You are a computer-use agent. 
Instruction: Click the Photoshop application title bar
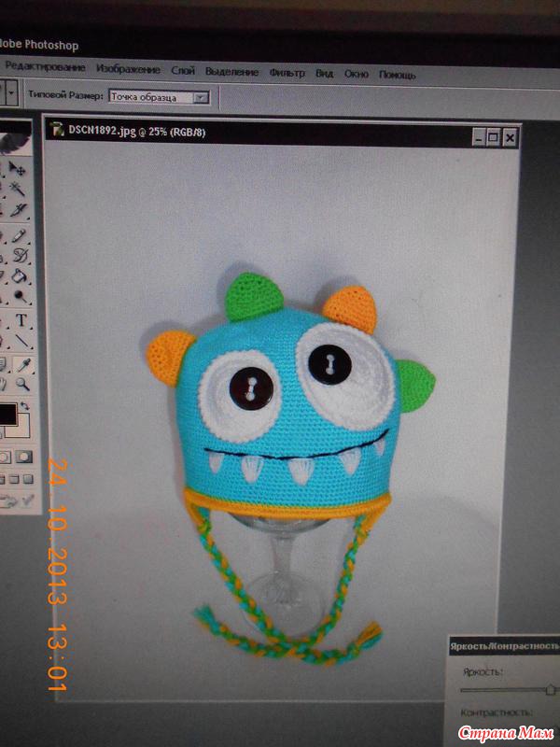280,45
